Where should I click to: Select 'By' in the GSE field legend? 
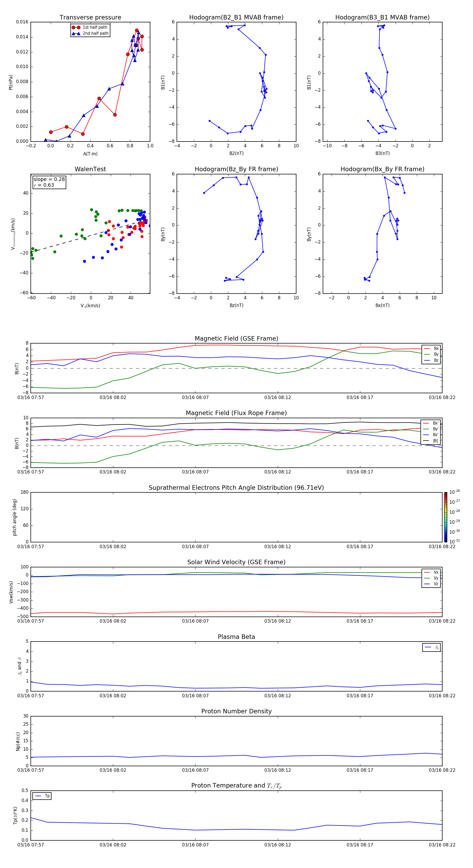[431, 354]
